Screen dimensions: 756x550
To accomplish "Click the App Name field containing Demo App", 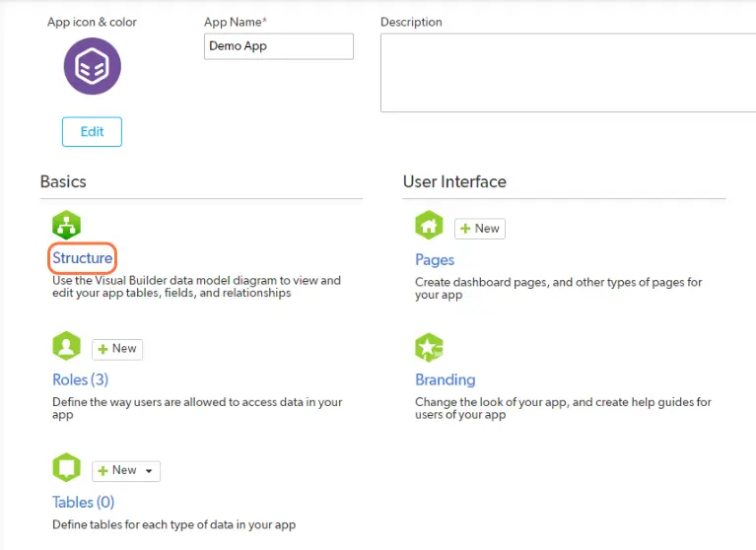I will pos(279,46).
